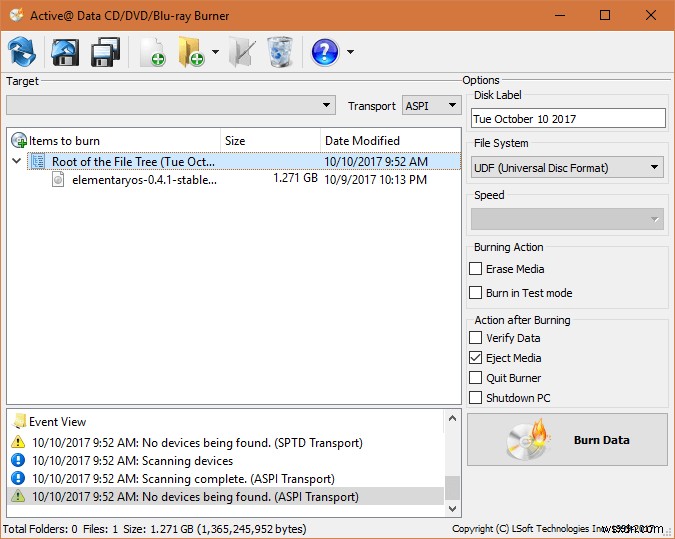Image resolution: width=675 pixels, height=539 pixels.
Task: Open the help icon dropdown arrow
Action: point(350,52)
